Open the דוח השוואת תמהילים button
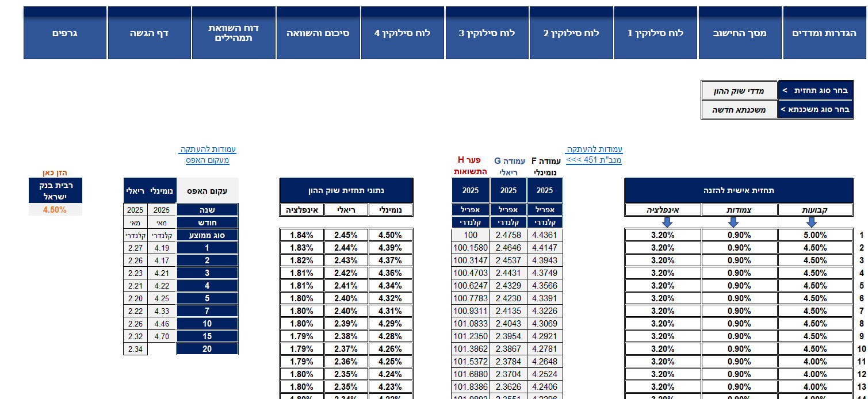 tap(234, 33)
